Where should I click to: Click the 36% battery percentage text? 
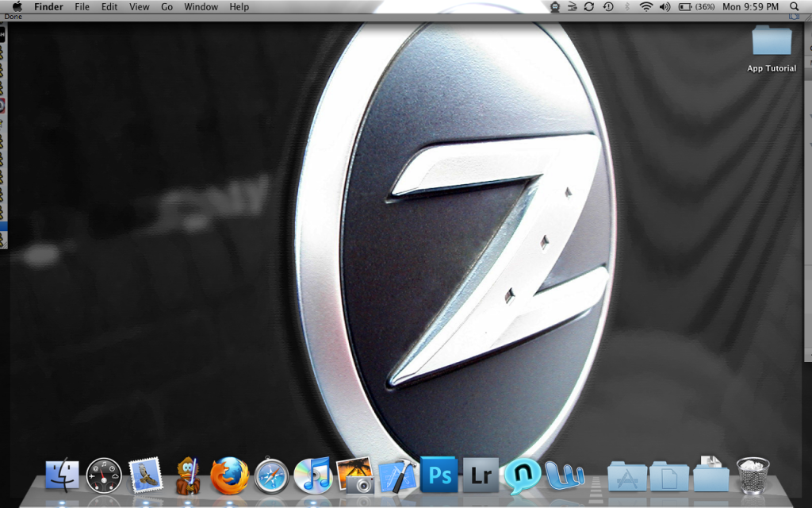tap(705, 6)
